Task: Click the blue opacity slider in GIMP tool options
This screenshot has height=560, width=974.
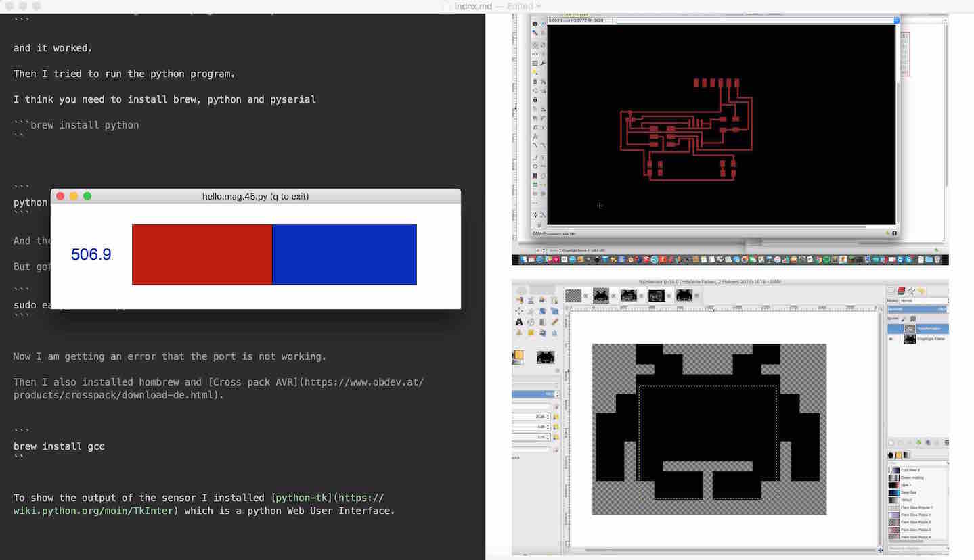Action: [x=533, y=394]
